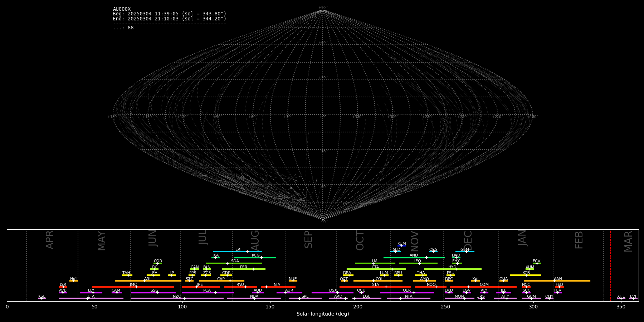Click the CTA shower label
The height and width of the screenshot is (322, 644).
[x=375, y=267]
